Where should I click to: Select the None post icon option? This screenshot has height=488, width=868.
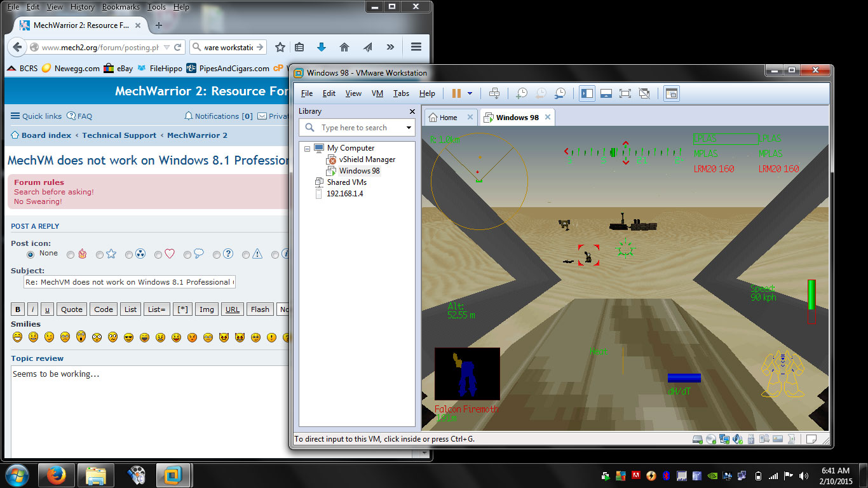point(31,253)
